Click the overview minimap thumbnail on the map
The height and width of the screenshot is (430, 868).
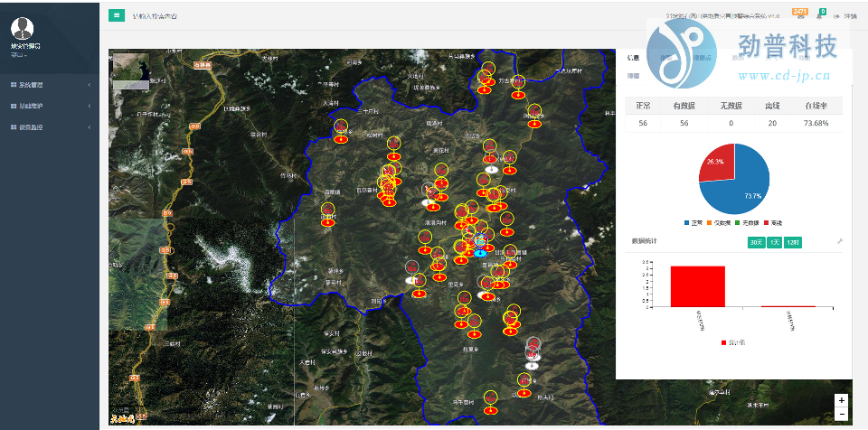(130, 71)
